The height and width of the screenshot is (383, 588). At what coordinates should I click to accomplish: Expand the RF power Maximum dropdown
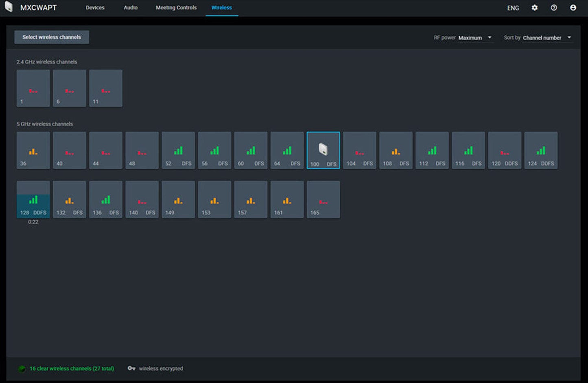[475, 38]
